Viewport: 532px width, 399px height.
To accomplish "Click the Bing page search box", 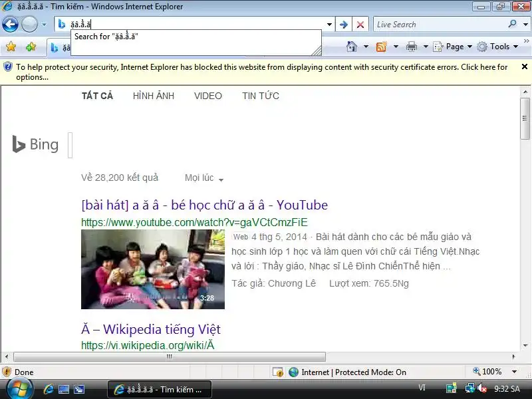I will (x=70, y=145).
